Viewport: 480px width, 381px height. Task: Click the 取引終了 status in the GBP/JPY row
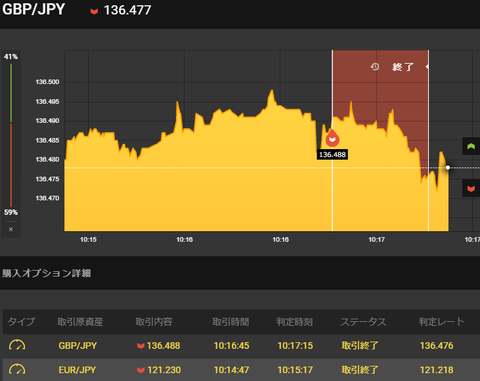tap(360, 346)
